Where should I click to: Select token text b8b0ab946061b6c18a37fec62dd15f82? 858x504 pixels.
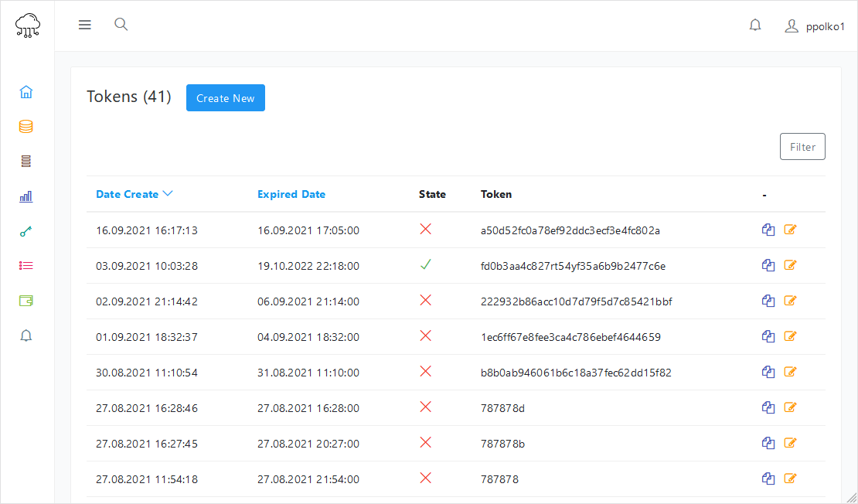[576, 373]
